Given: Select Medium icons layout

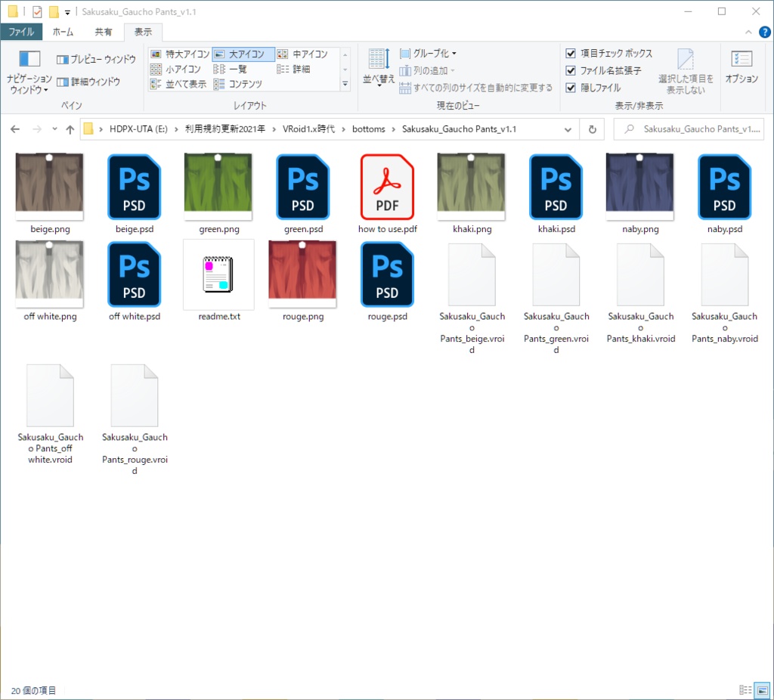Looking at the screenshot, I should pyautogui.click(x=302, y=54).
